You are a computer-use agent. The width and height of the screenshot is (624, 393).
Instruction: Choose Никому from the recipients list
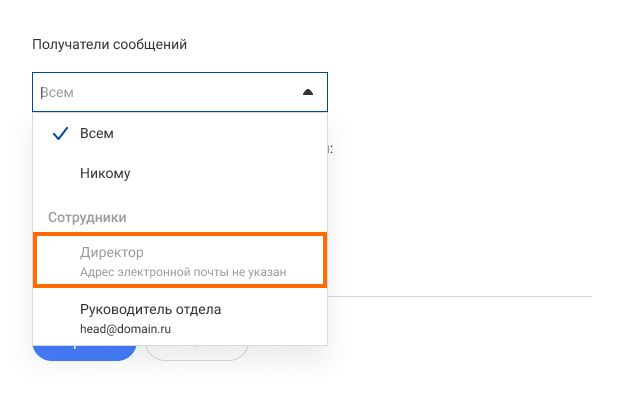click(180, 173)
